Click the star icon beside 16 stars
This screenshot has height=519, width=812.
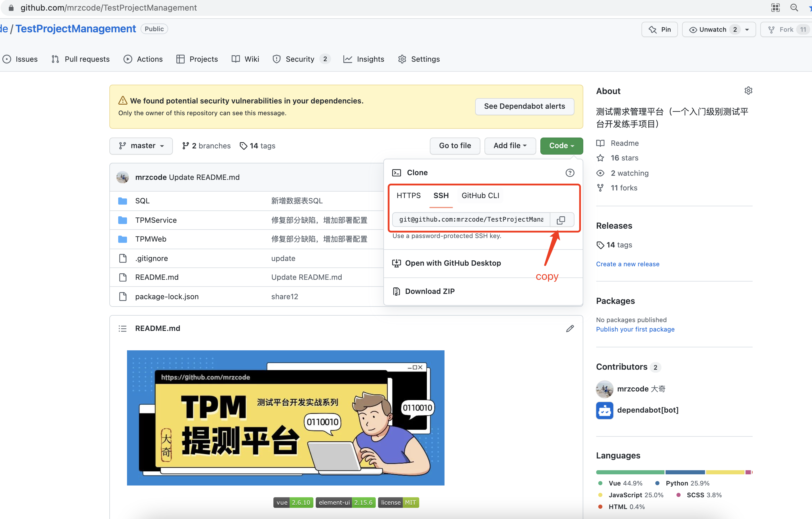click(600, 158)
